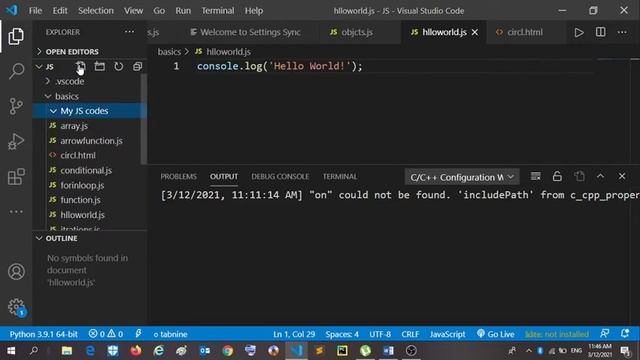Open the Manage gear menu
Screen dimensions: 640x360
pos(16,307)
